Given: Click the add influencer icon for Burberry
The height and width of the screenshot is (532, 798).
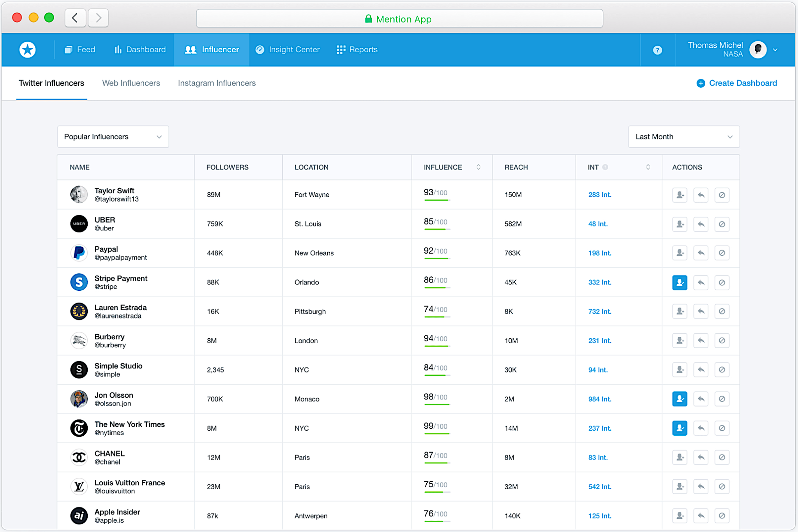Looking at the screenshot, I should (679, 341).
